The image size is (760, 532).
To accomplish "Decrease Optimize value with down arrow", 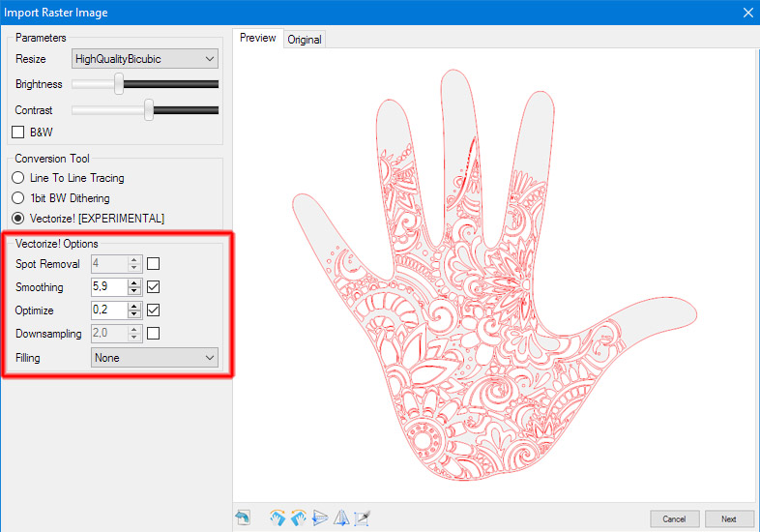I will (x=134, y=313).
